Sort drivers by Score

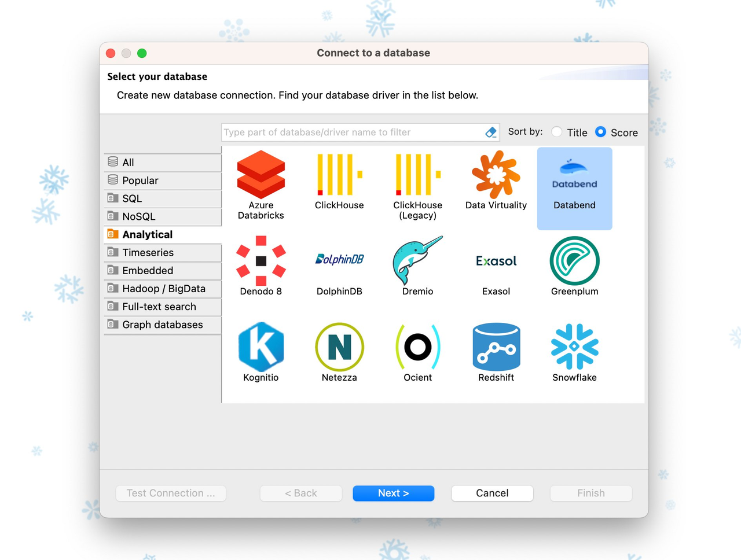600,132
